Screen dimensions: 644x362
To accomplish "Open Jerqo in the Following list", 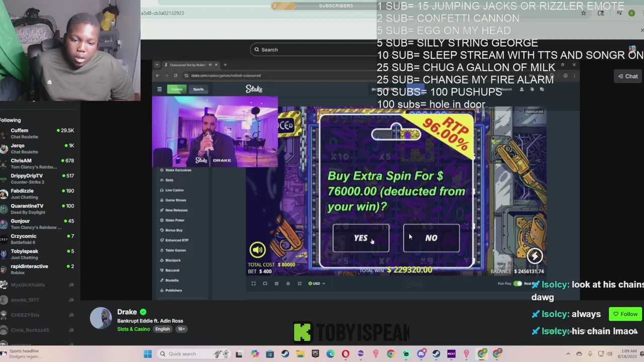I will pos(38,148).
